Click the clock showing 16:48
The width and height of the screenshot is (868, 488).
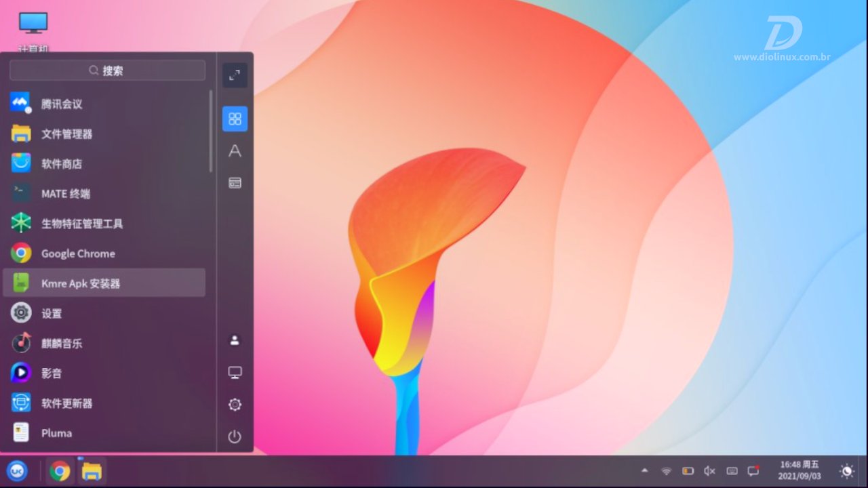coord(800,470)
